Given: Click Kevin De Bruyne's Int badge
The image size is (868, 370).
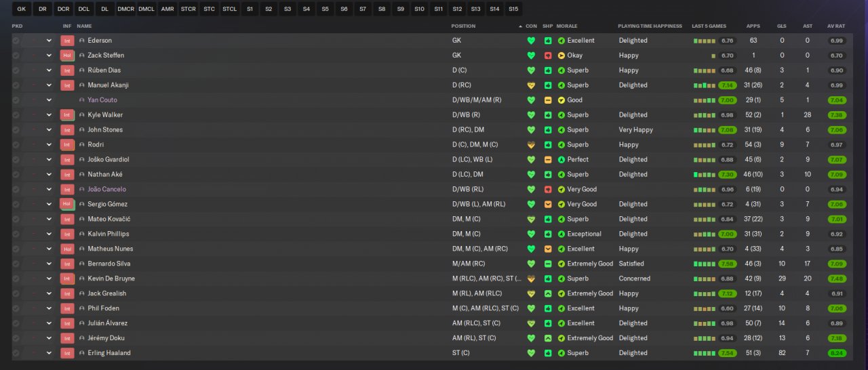Looking at the screenshot, I should [x=66, y=279].
